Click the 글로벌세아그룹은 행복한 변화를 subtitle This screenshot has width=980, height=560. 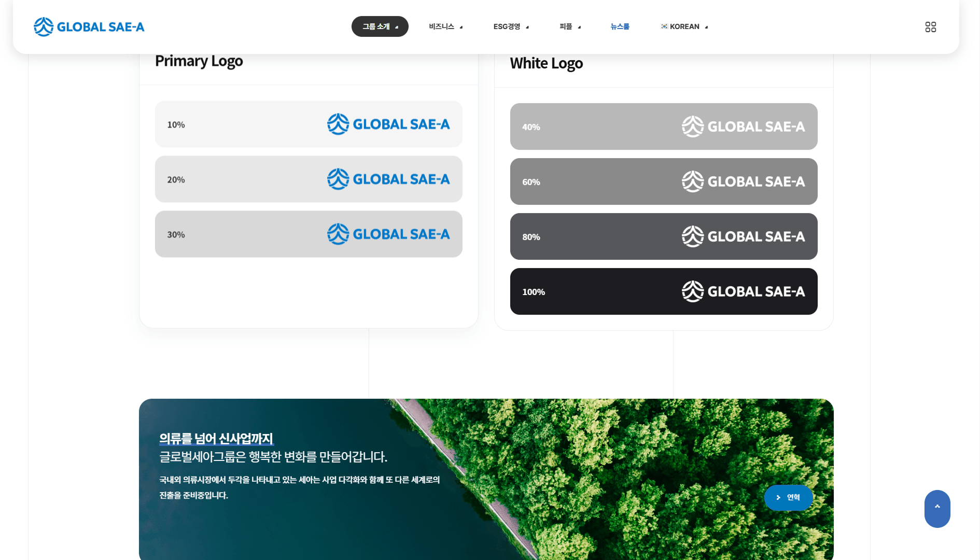(273, 457)
